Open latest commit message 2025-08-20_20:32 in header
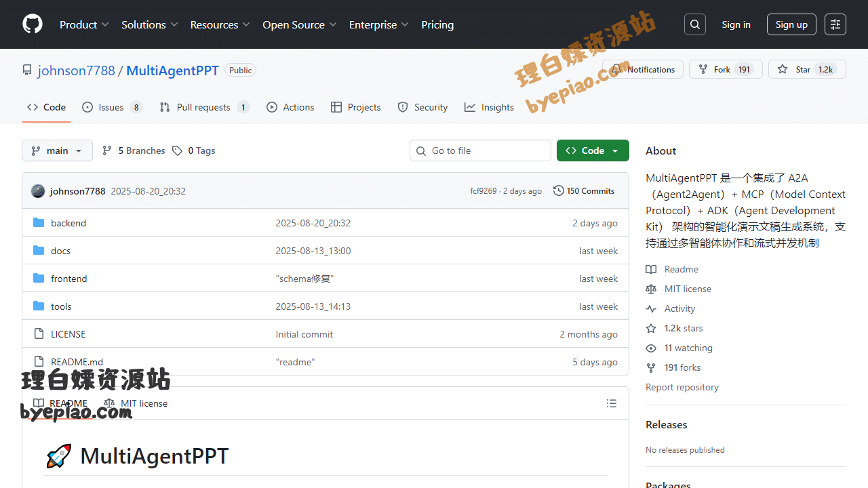Screen dimensions: 868x488 point(148,191)
